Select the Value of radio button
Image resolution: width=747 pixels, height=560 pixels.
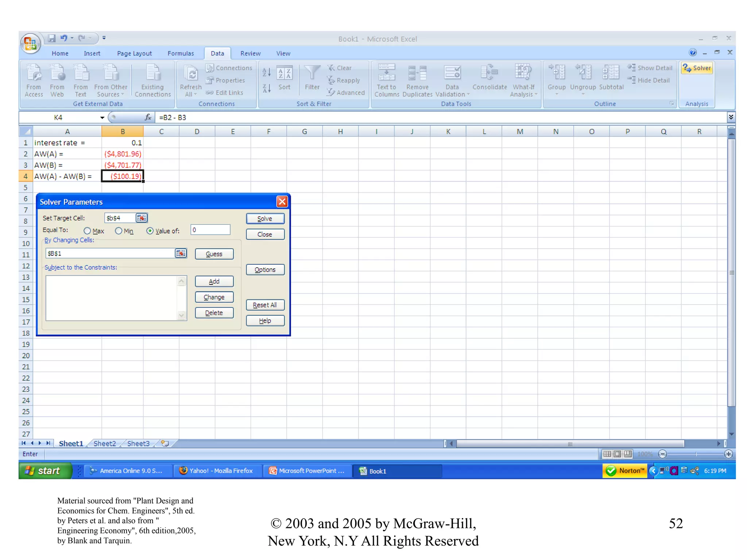click(150, 231)
